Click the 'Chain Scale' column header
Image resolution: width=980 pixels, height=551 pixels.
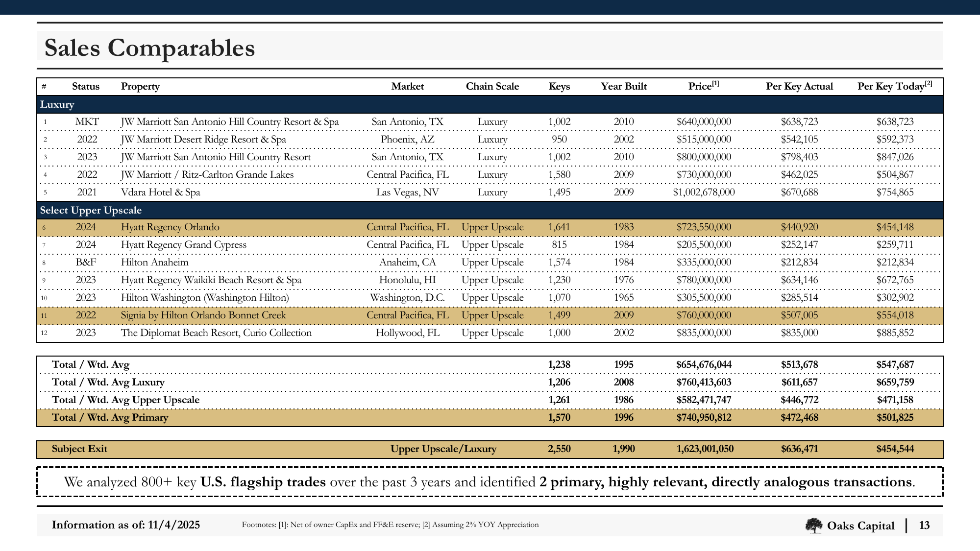pyautogui.click(x=492, y=86)
